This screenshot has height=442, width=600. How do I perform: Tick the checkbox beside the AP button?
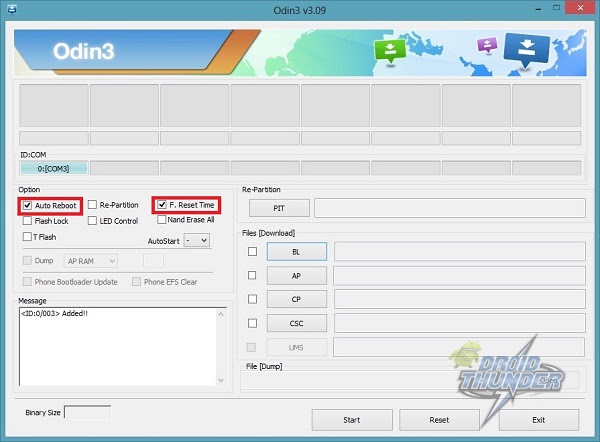pyautogui.click(x=252, y=275)
